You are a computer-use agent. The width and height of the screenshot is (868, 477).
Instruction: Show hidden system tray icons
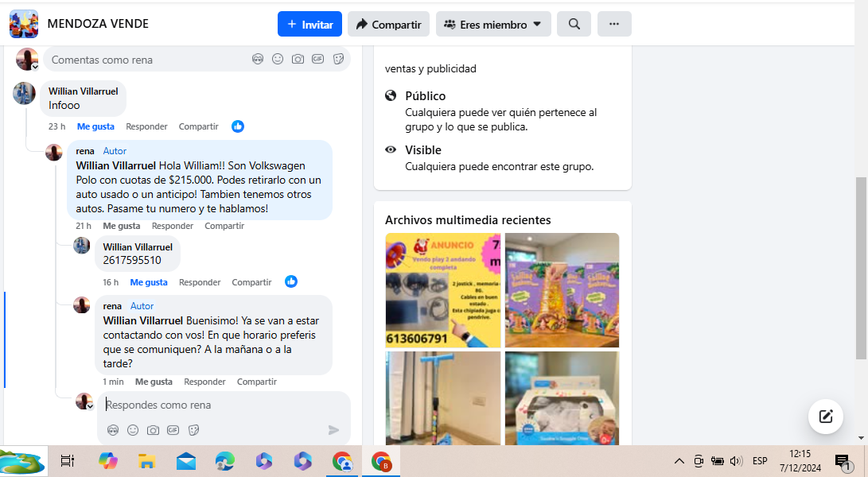(x=679, y=461)
